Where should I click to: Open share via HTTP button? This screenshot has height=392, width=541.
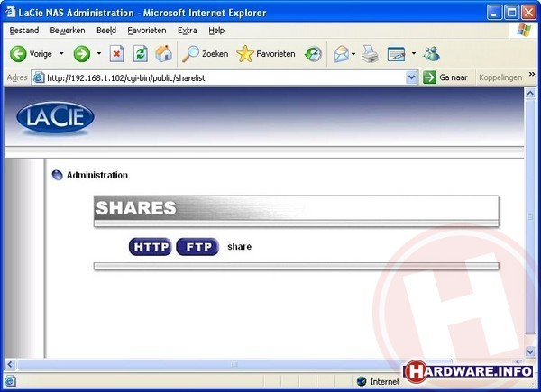[151, 247]
